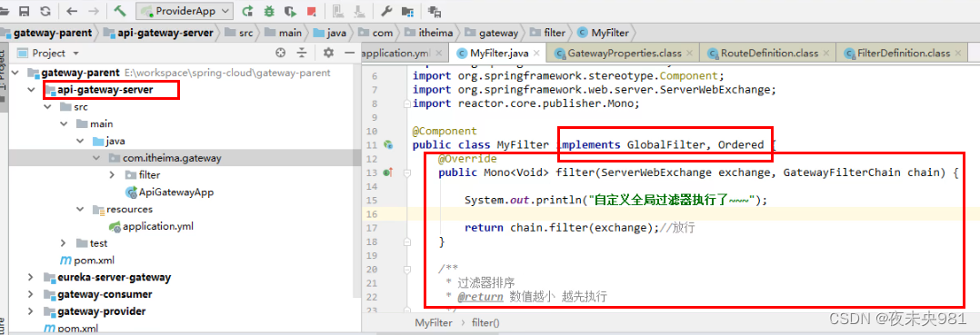Screen dimensions: 980x335
Task: Click the fold marker on line 13
Action: pos(407,172)
